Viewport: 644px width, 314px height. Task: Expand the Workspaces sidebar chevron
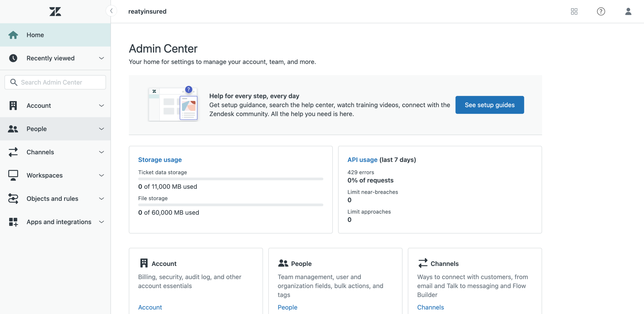[101, 175]
